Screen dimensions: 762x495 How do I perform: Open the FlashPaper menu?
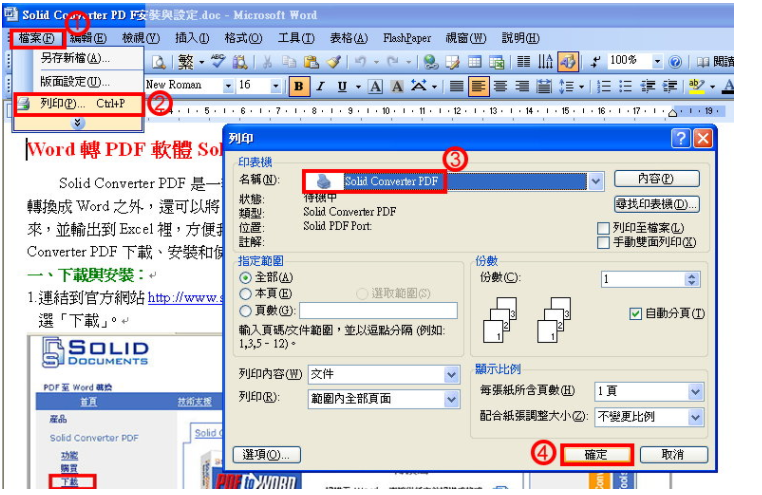tap(407, 38)
